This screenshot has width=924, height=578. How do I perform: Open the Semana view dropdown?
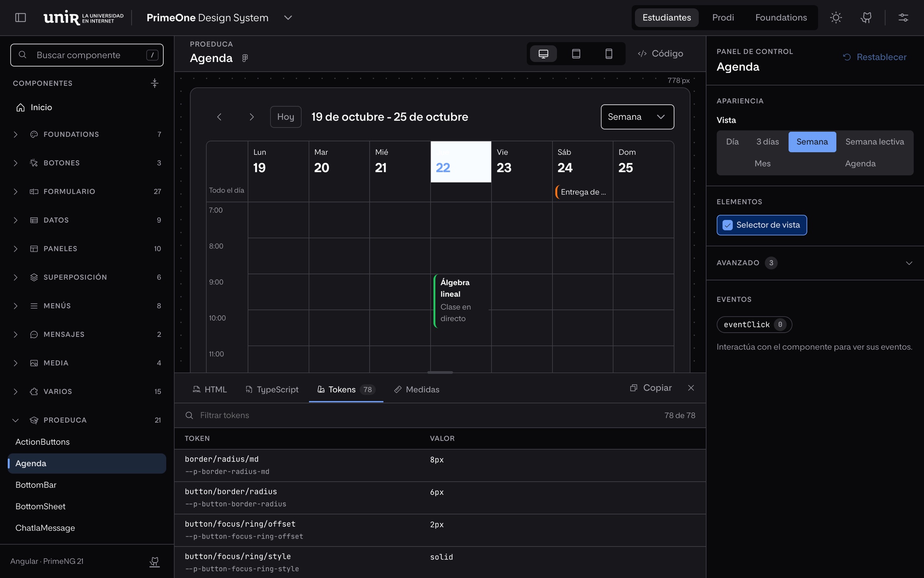pos(637,117)
